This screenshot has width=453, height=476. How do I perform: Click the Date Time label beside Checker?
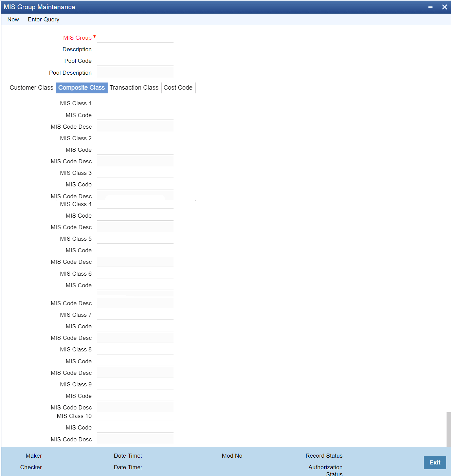128,467
